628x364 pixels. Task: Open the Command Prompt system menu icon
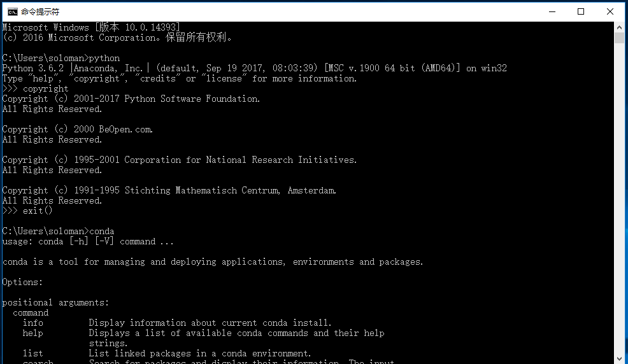pos(12,11)
